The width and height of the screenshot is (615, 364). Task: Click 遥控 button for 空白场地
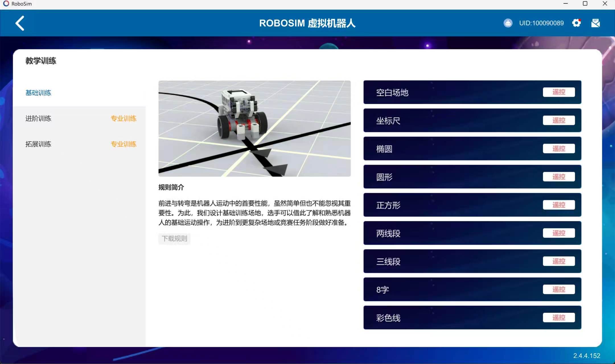point(559,92)
